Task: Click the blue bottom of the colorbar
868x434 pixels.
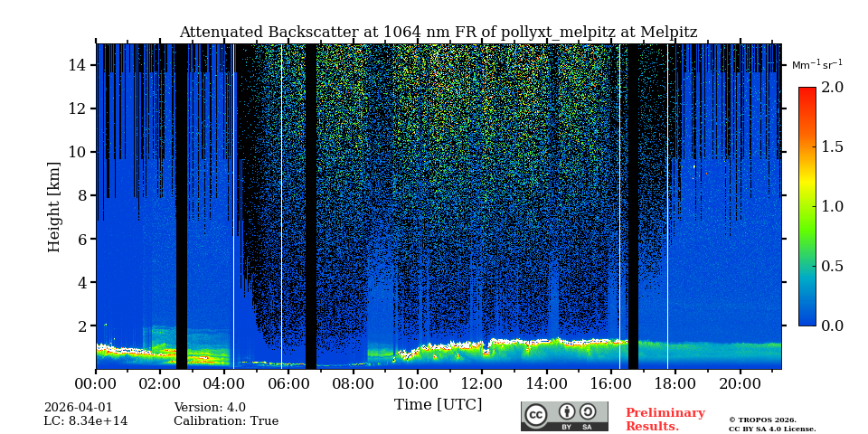Action: (x=807, y=320)
